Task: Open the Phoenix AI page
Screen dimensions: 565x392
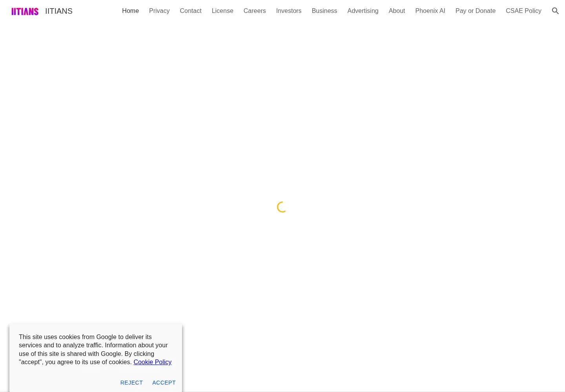Action: tap(430, 11)
